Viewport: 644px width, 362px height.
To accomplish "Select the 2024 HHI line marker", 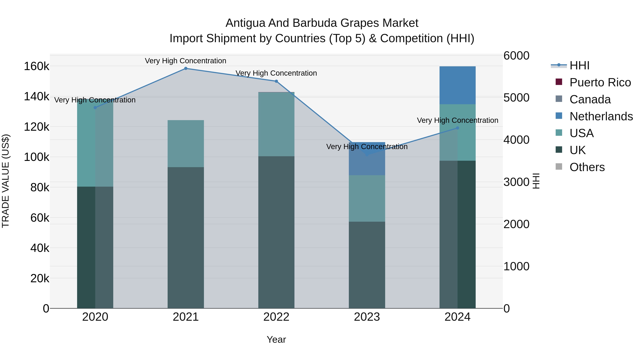I will coord(457,128).
